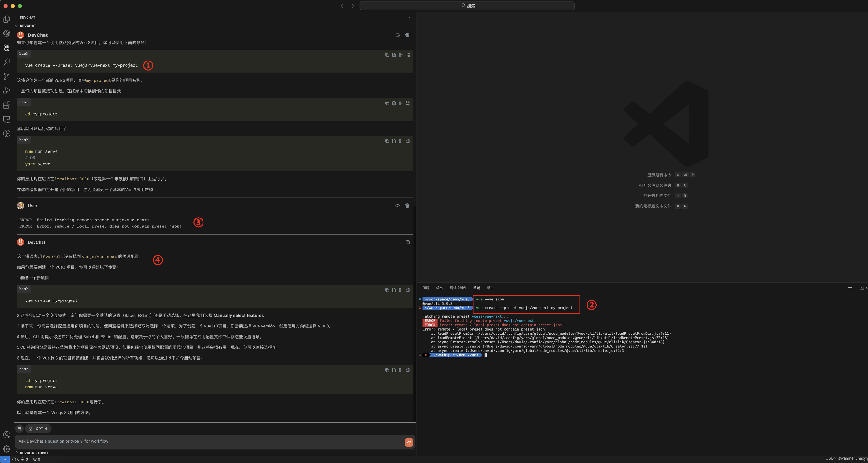Send the message with orange send button
Viewport: 868px width, 463px height.
[x=409, y=442]
